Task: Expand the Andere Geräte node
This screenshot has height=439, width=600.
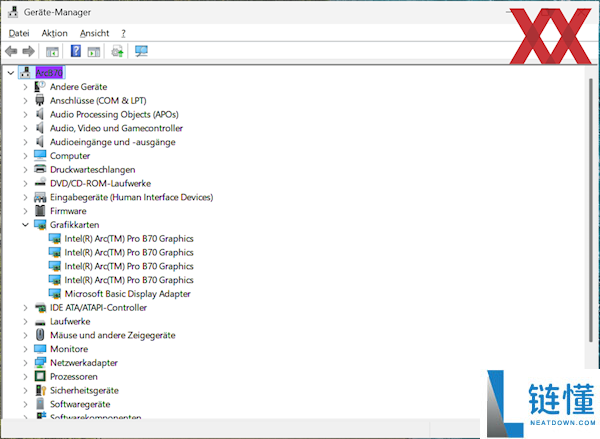Action: [25, 87]
